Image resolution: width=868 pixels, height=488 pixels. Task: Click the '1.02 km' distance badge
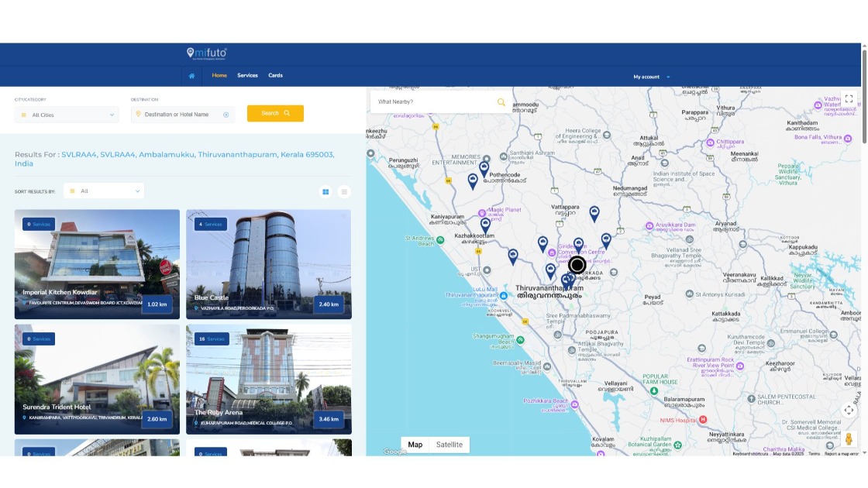[x=157, y=304]
